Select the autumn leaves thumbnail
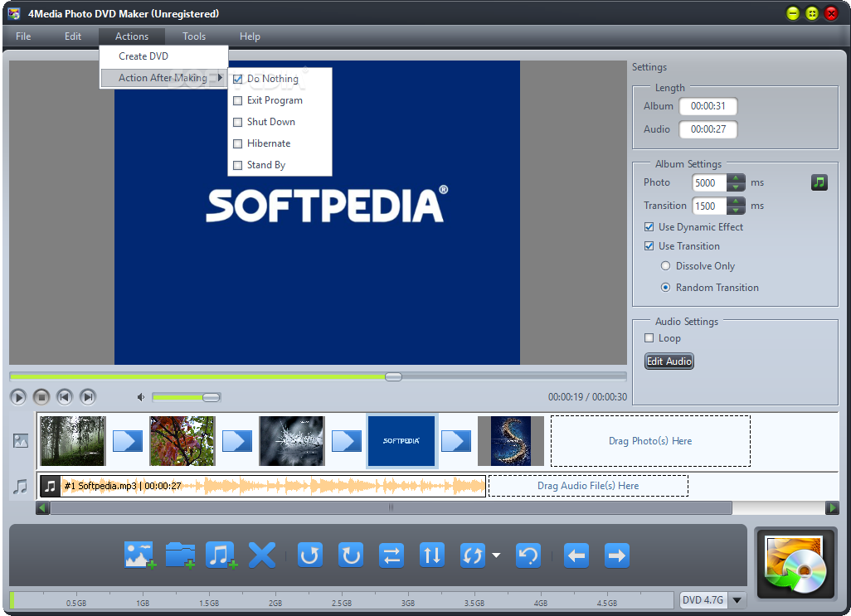 coord(182,441)
